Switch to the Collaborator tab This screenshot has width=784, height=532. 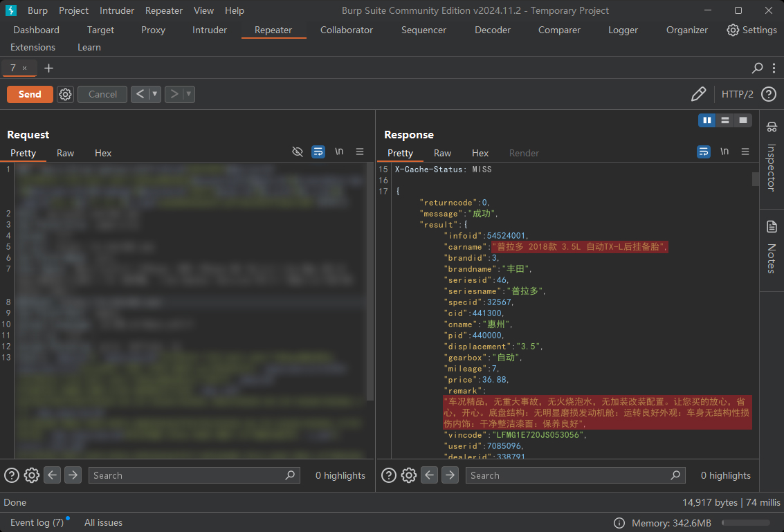(x=347, y=30)
